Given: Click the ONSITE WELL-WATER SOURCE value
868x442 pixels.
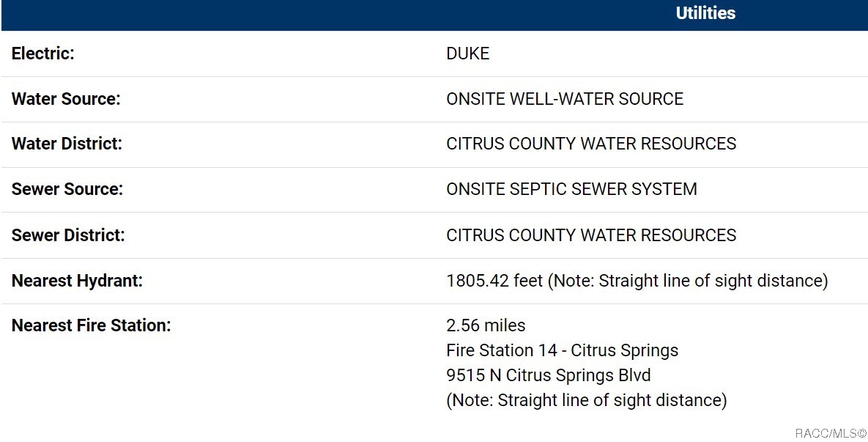Looking at the screenshot, I should coord(564,99).
